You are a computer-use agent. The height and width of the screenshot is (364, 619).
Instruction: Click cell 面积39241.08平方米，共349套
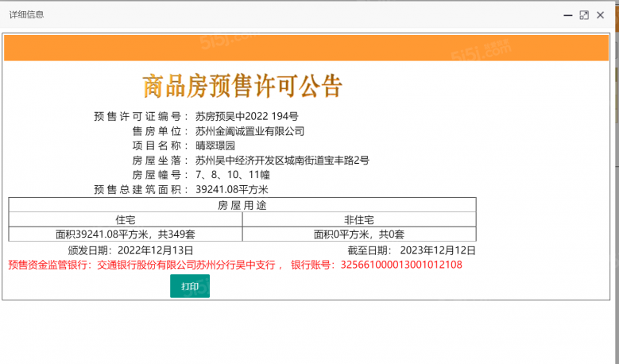pos(126,234)
